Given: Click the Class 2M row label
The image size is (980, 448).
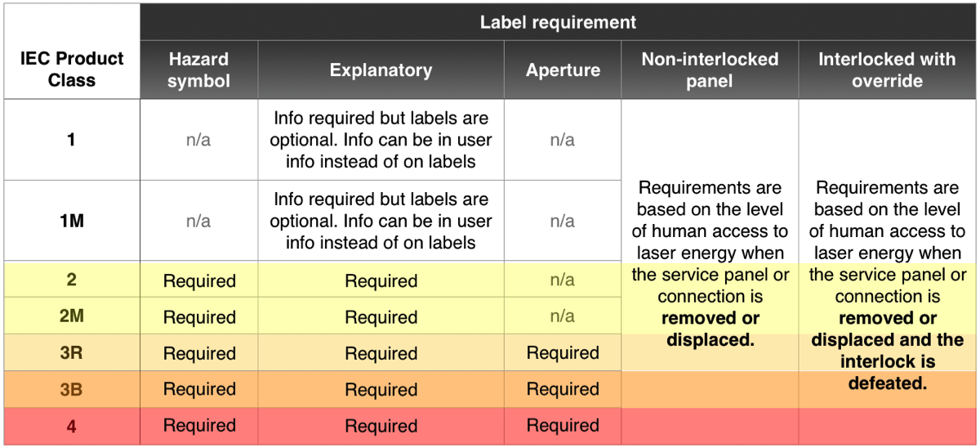Looking at the screenshot, I should pyautogui.click(x=71, y=316).
